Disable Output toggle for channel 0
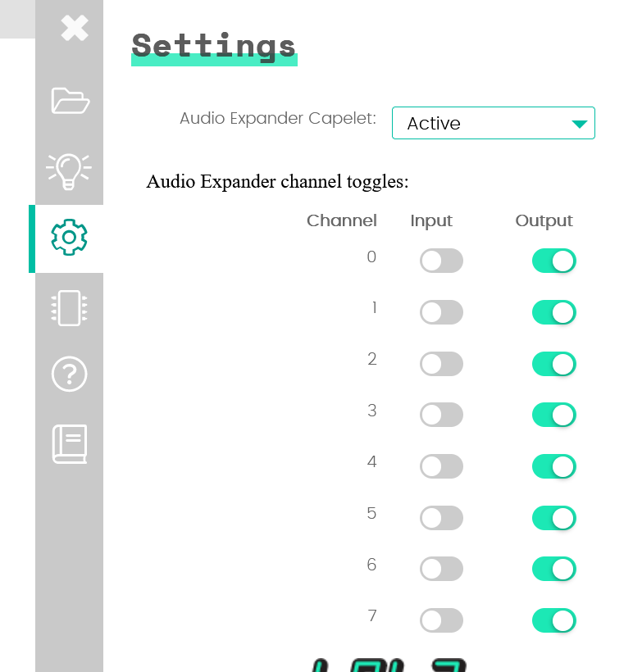This screenshot has height=672, width=633. click(x=554, y=261)
